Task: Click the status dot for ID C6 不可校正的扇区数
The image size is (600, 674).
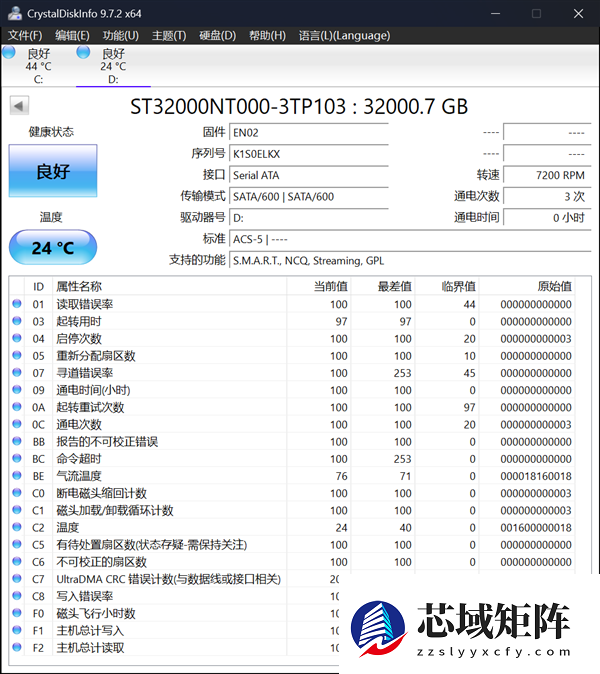Action: [17, 562]
